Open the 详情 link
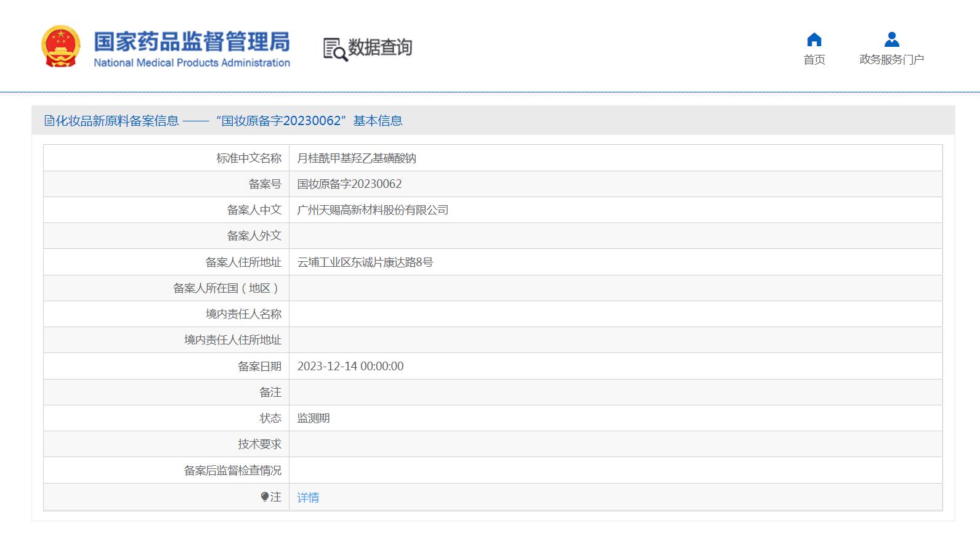 (x=308, y=497)
